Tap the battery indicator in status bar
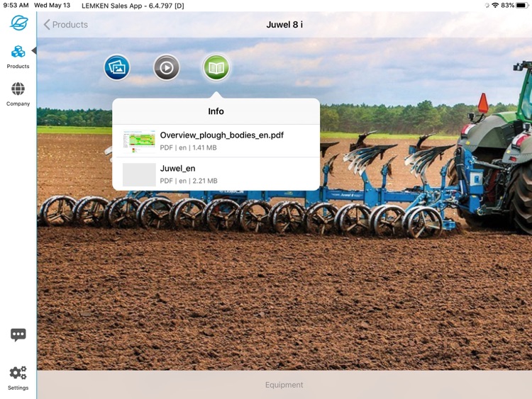The width and height of the screenshot is (532, 399). tap(522, 6)
